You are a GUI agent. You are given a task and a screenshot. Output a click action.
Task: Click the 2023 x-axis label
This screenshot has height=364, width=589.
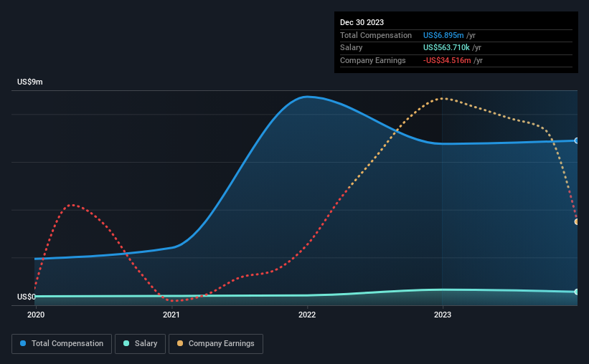point(443,315)
